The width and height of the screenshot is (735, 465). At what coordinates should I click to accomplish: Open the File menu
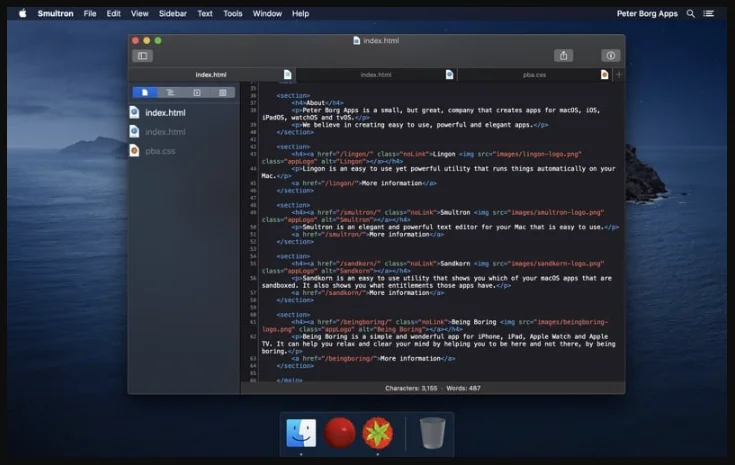[90, 14]
